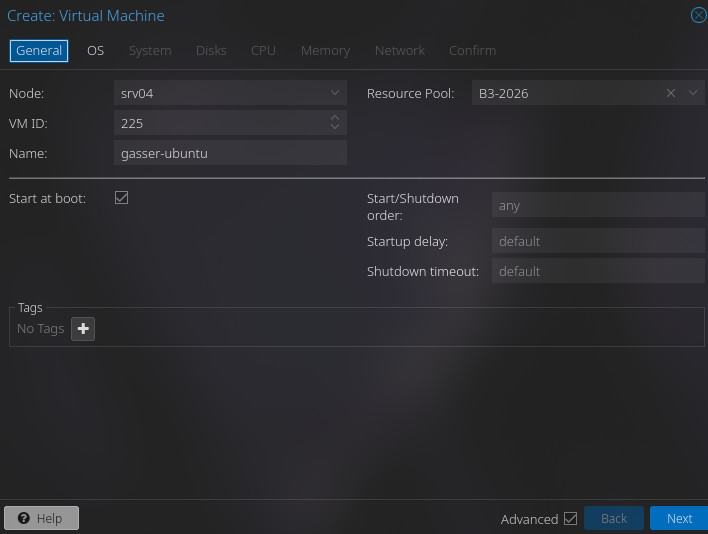Edit the Name field containing gasser-ubuntu

230,153
